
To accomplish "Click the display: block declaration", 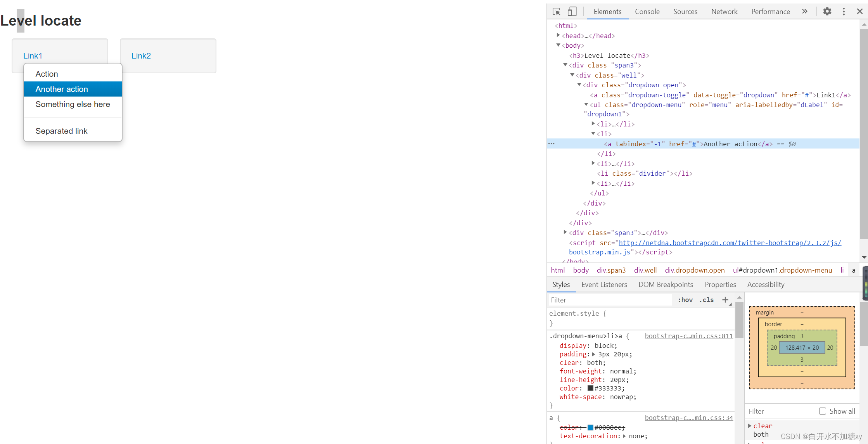I will point(588,346).
